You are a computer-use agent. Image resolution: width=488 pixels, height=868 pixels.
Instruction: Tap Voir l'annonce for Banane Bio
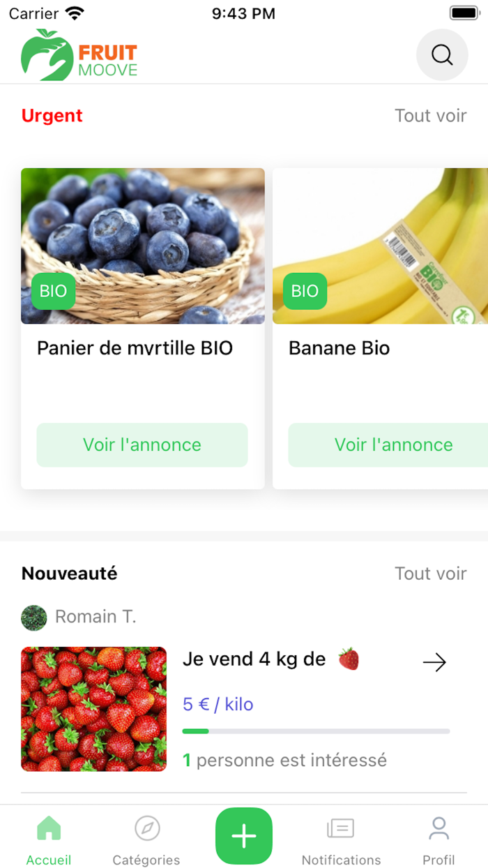point(393,444)
